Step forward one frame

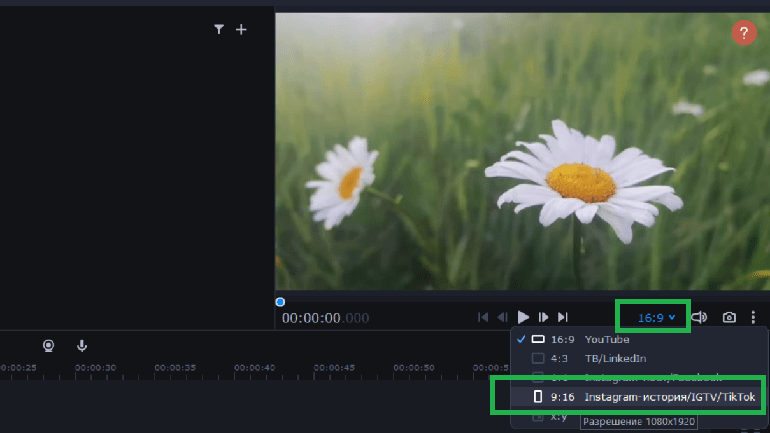[x=544, y=317]
